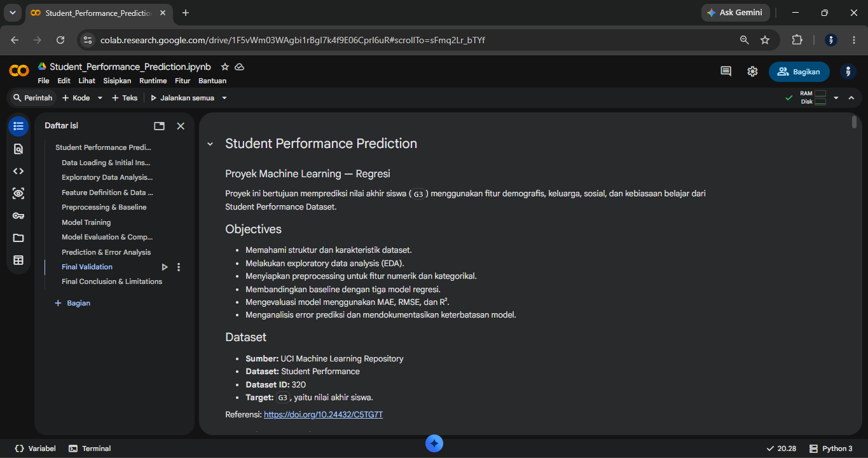Star the Student_Performance_Prediction notebook
868x458 pixels.
pyautogui.click(x=224, y=67)
